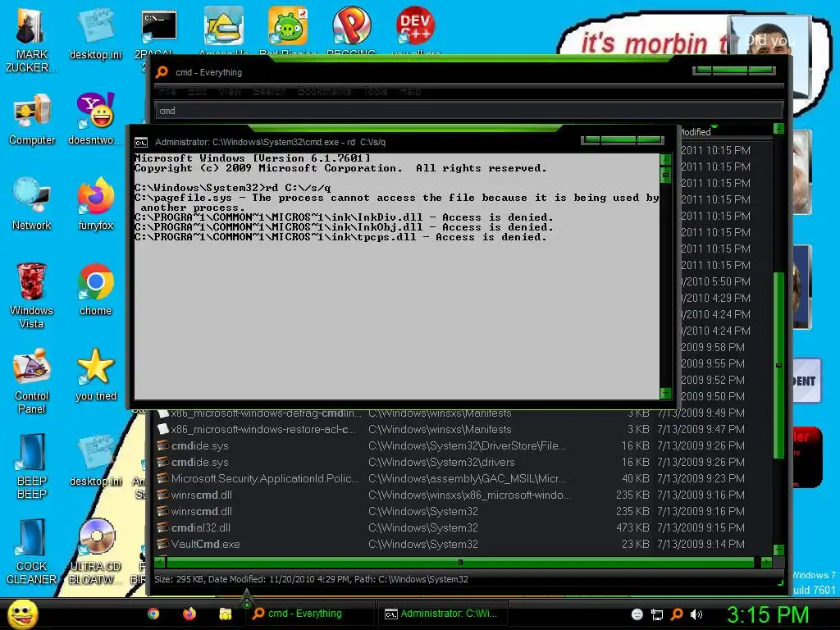Image resolution: width=840 pixels, height=630 pixels.
Task: Open the Edit menu in Everything
Action: pyautogui.click(x=197, y=92)
